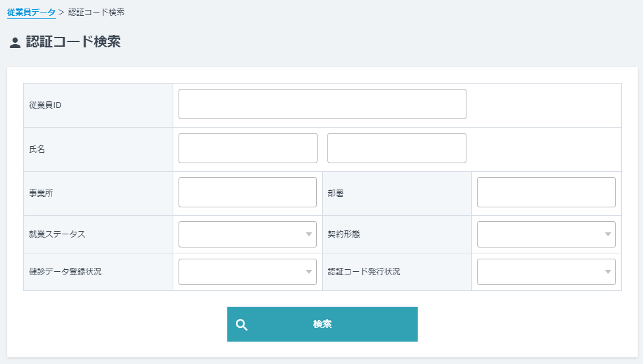Click the person icon beside 認証コード検索 heading
This screenshot has height=364, width=643.
coord(15,43)
